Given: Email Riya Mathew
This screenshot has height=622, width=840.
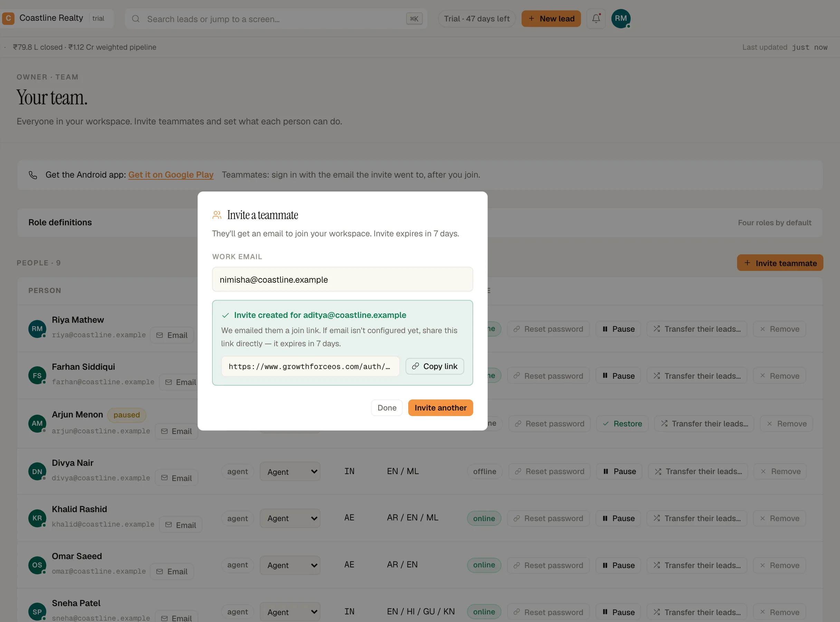Looking at the screenshot, I should (172, 335).
